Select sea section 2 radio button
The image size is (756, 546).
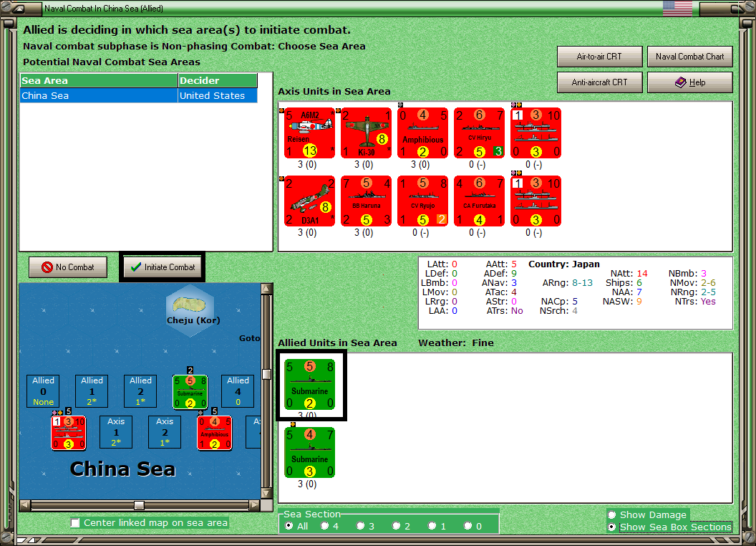click(x=396, y=526)
